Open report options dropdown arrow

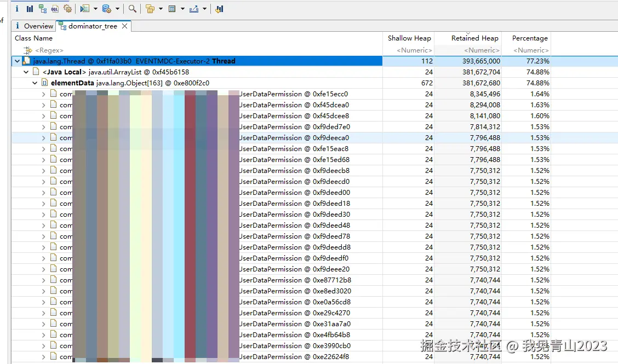[95, 9]
